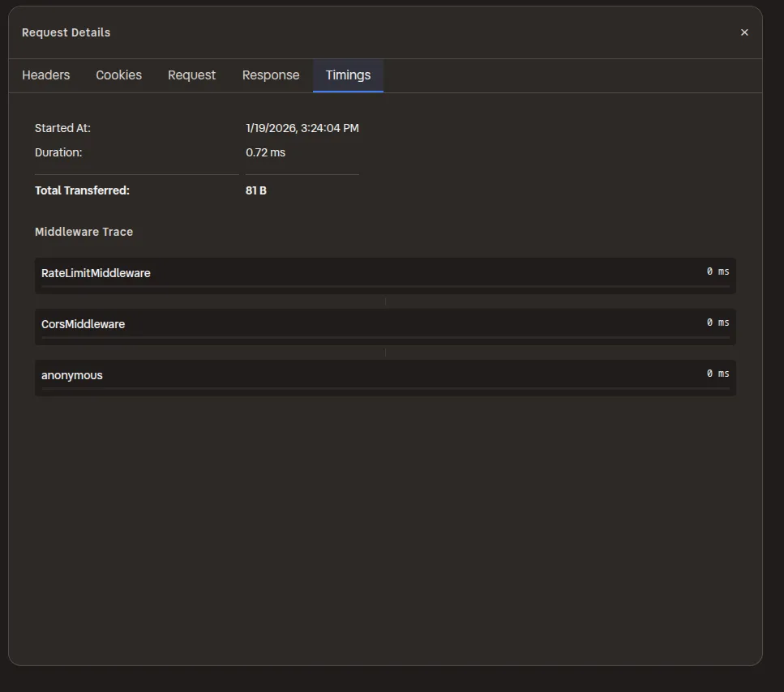Switch to the Headers tab
784x692 pixels.
pyautogui.click(x=45, y=75)
